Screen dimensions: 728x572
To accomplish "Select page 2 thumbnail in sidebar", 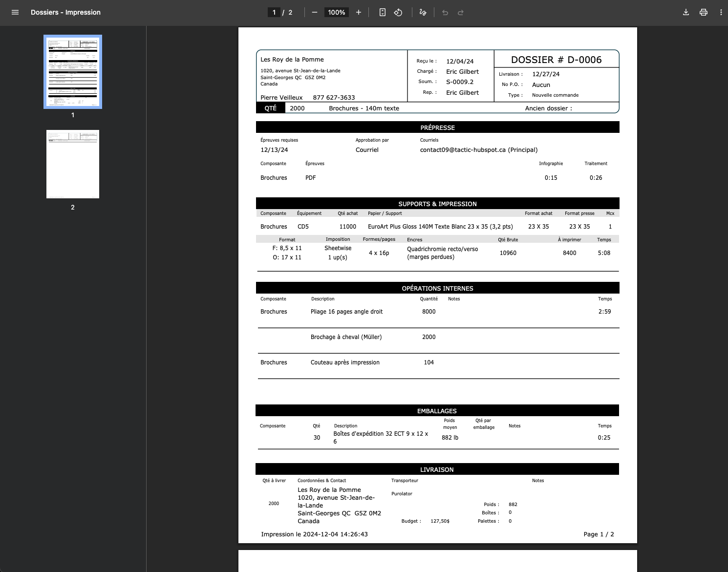I will tap(73, 164).
